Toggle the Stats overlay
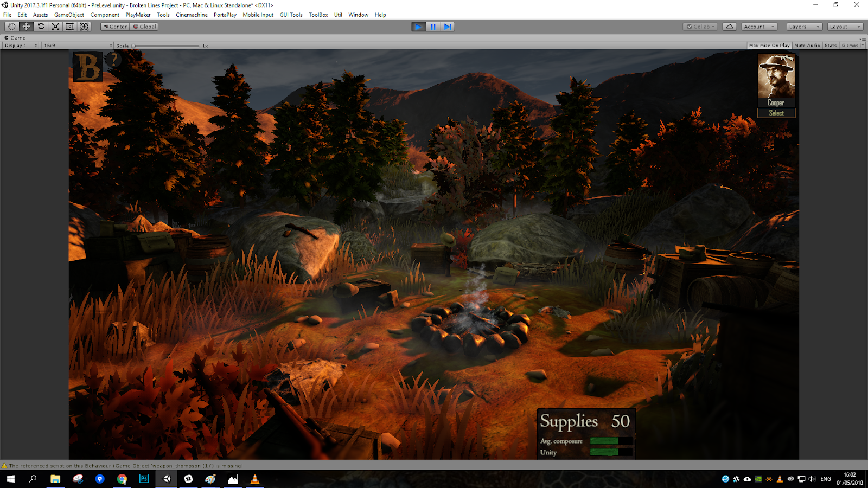The width and height of the screenshot is (868, 488). pos(831,46)
